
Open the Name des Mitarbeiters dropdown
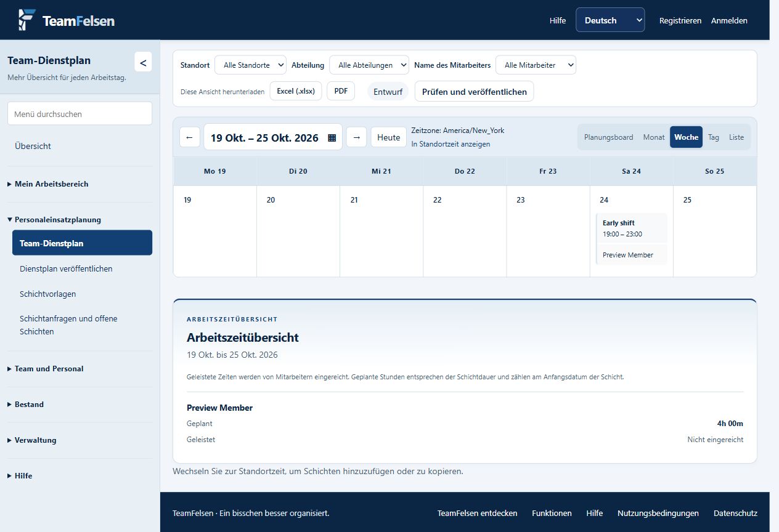point(536,65)
